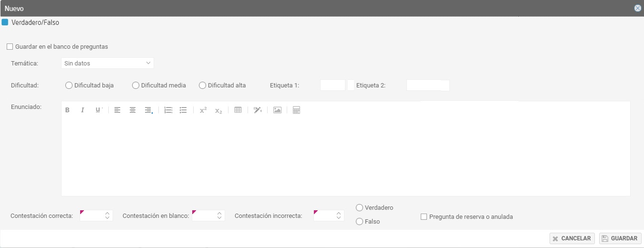
Task: Toggle bold formatting in the Enunciado editor
Action: coord(67,110)
